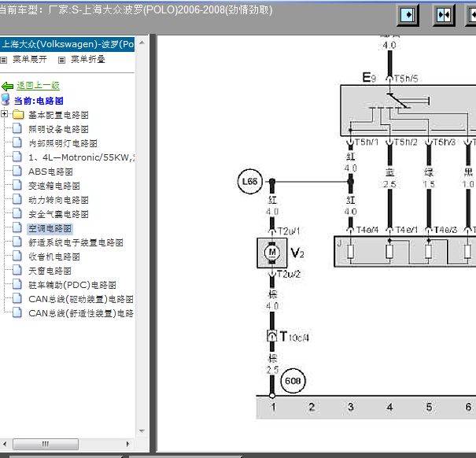Click sidebar vertical scrollbar down arrow
The image size is (476, 458).
(142, 431)
